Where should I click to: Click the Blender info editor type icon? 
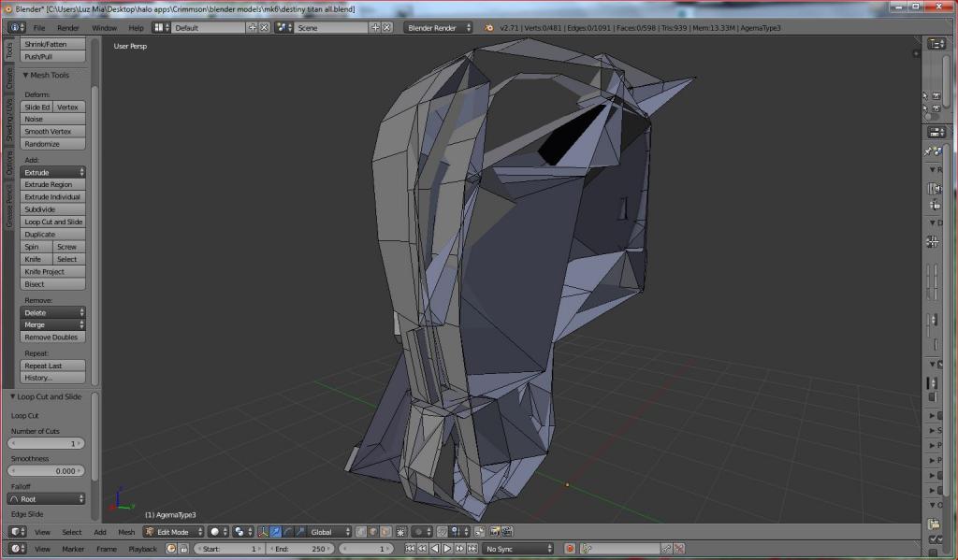[x=13, y=27]
